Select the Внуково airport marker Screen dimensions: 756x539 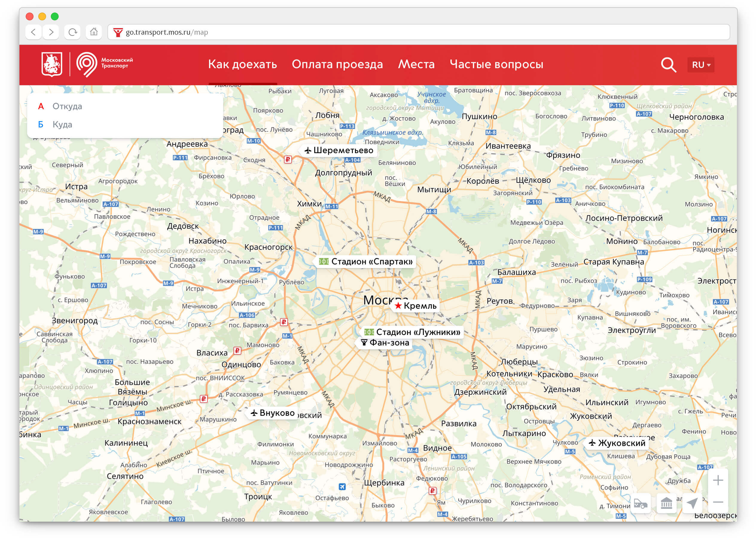click(272, 413)
